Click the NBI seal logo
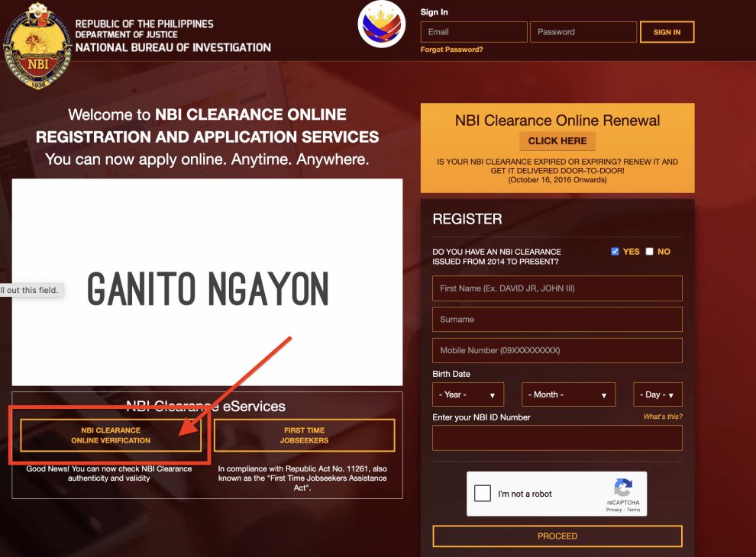Image resolution: width=756 pixels, height=557 pixels. [x=38, y=46]
